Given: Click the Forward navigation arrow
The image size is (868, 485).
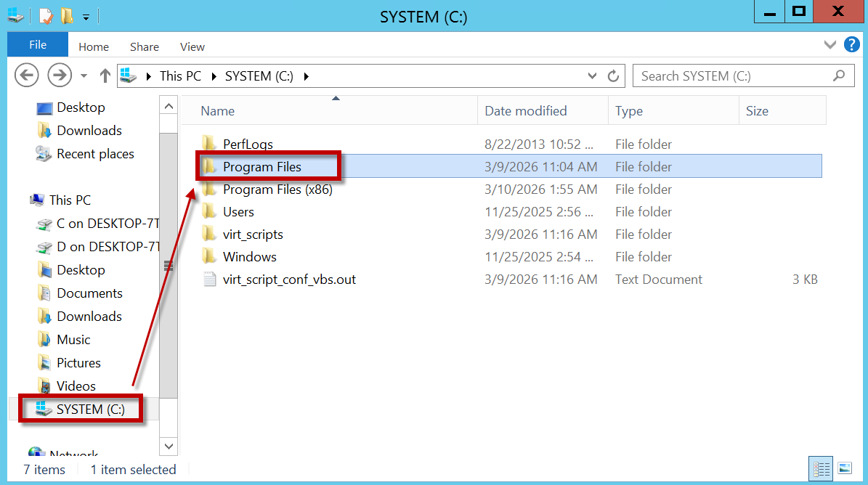Looking at the screenshot, I should [59, 75].
